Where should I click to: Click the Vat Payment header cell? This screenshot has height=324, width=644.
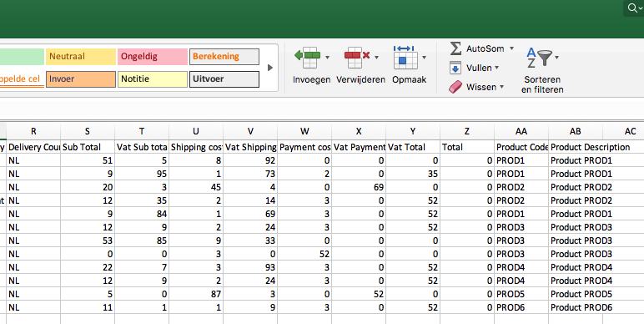(359, 147)
